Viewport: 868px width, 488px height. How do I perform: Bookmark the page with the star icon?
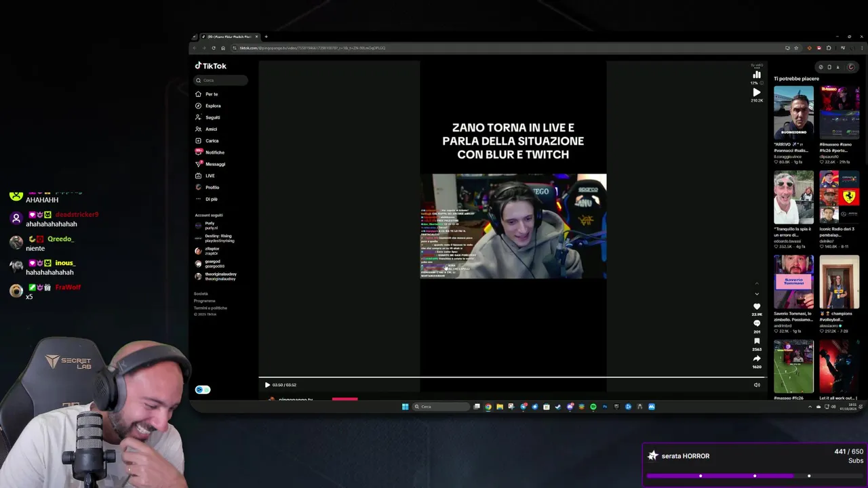coord(796,48)
